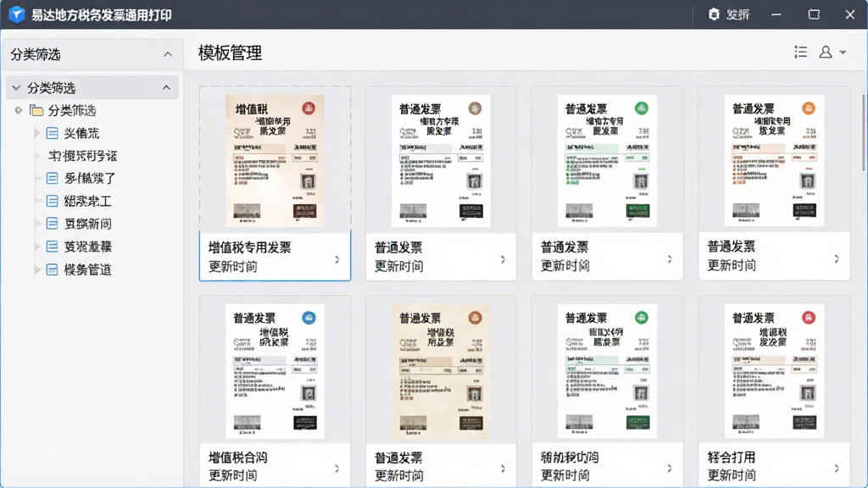
Task: Open the 增值税合 thumbnail with blue badge
Action: coord(275,371)
